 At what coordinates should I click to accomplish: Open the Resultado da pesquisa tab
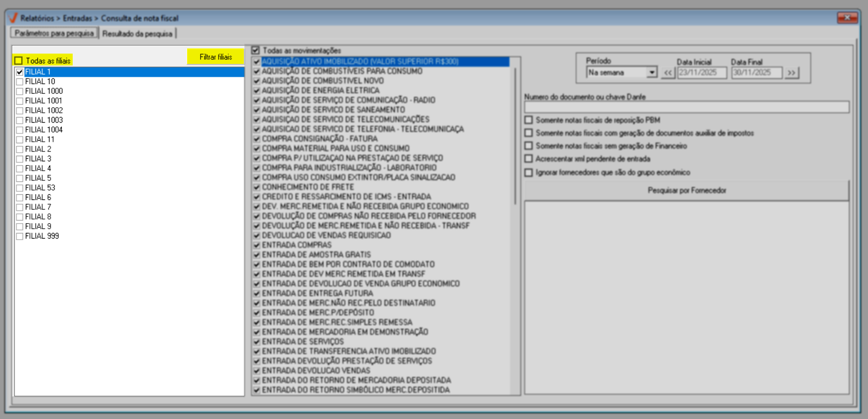137,33
